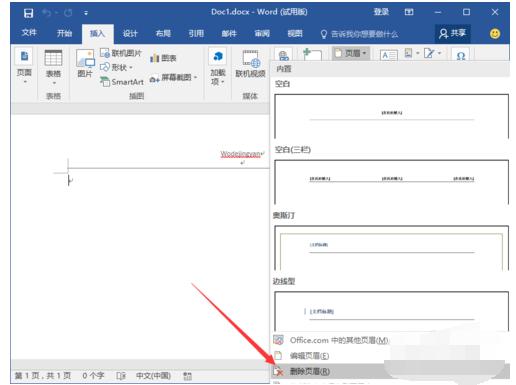
Task: Click the Chart (图表) icon
Action: click(163, 58)
